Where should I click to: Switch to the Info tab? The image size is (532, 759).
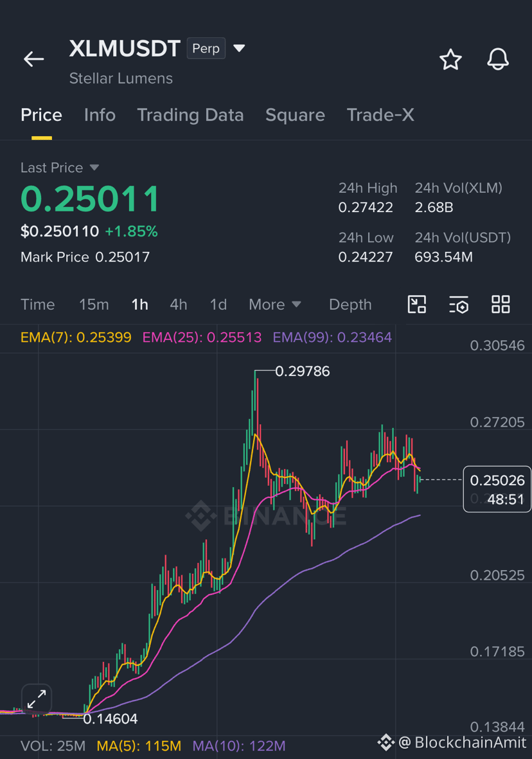click(x=100, y=115)
